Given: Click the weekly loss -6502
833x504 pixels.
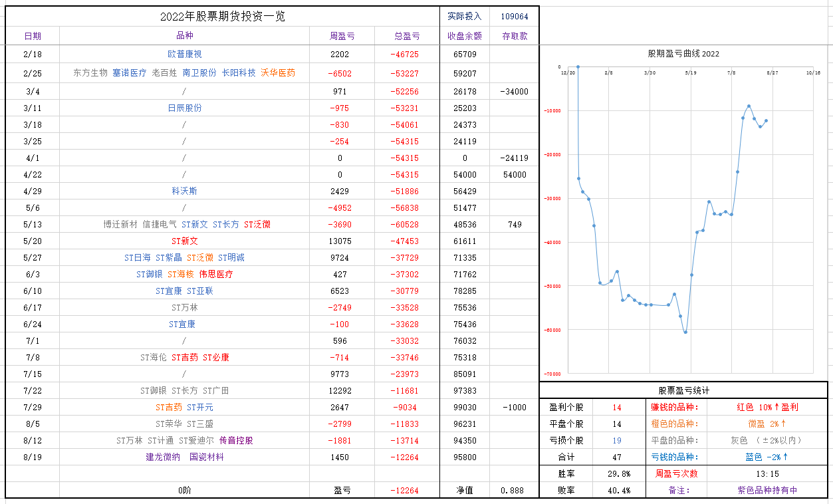Looking at the screenshot, I should (x=340, y=74).
